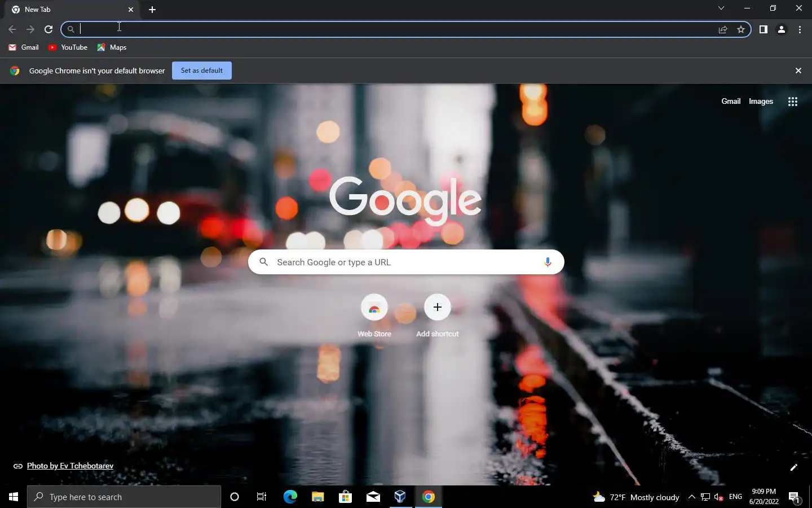
Task: Open Task View on taskbar
Action: coord(262,497)
